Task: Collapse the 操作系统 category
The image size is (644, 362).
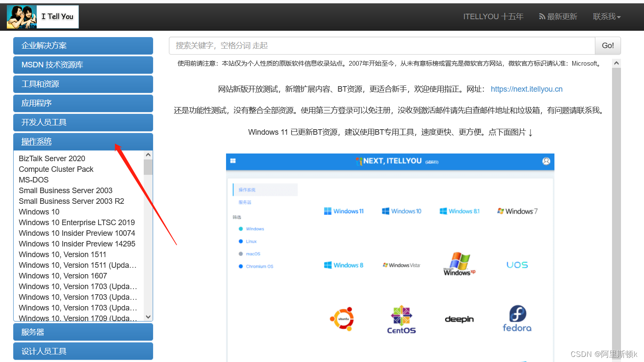Action: pyautogui.click(x=83, y=142)
